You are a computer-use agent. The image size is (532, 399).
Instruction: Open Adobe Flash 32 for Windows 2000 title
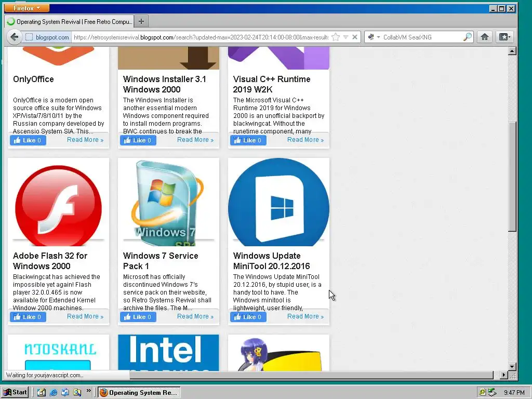point(50,261)
